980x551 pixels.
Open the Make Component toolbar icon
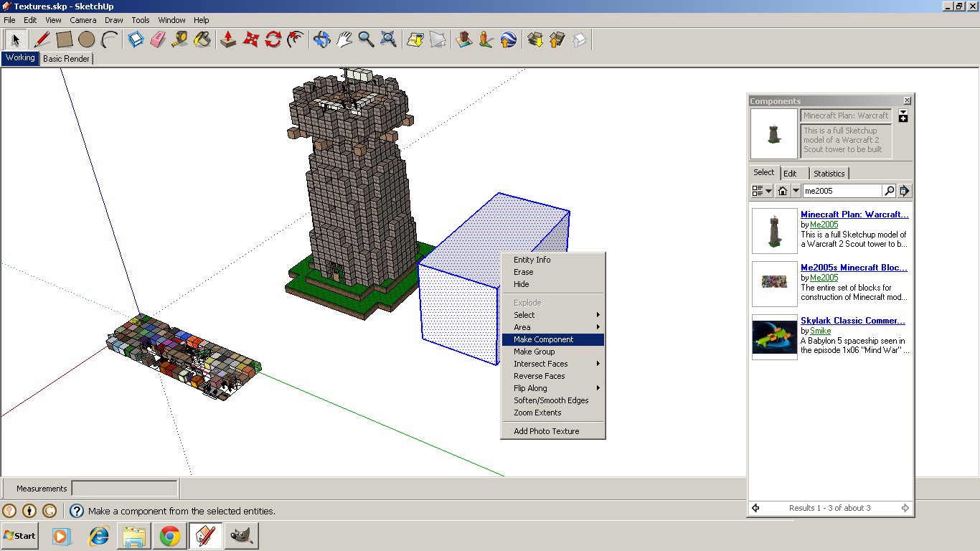tap(136, 39)
